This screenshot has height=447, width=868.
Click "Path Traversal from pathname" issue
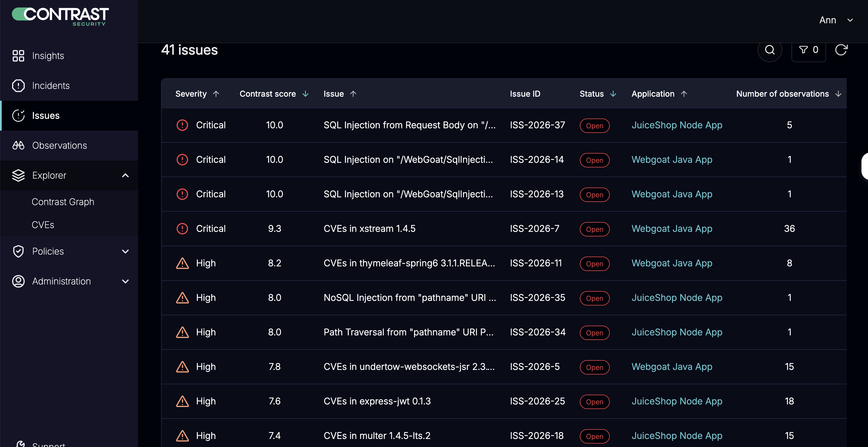click(408, 332)
